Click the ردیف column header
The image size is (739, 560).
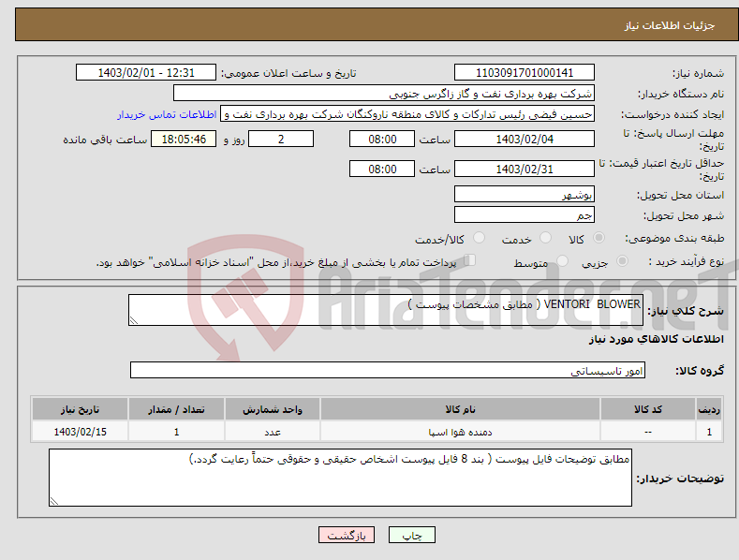click(x=709, y=409)
